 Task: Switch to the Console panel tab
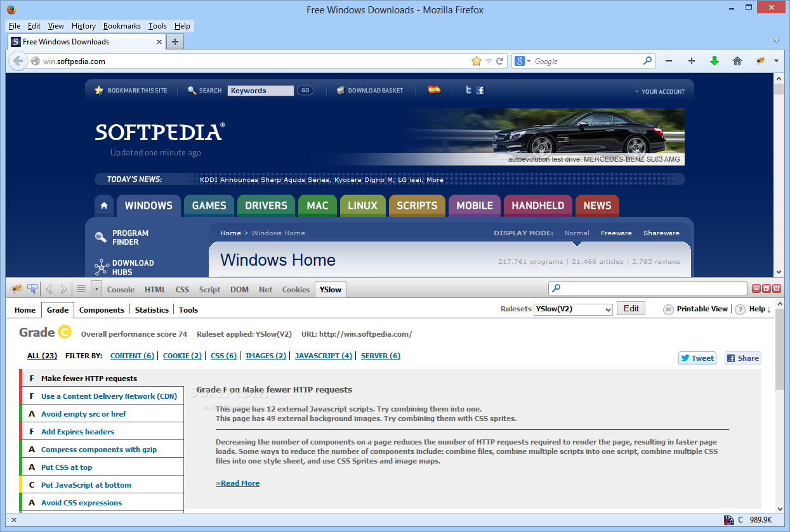point(121,289)
